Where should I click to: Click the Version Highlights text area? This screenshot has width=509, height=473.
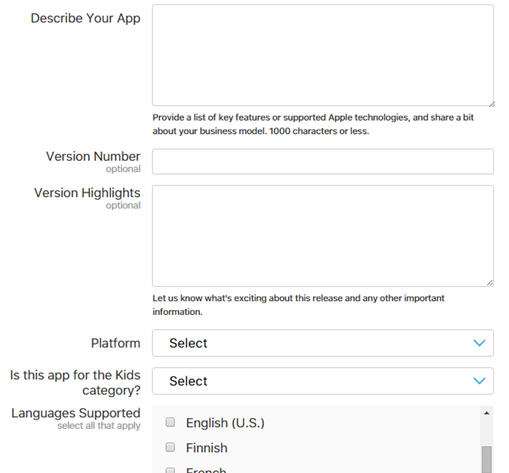pos(323,236)
